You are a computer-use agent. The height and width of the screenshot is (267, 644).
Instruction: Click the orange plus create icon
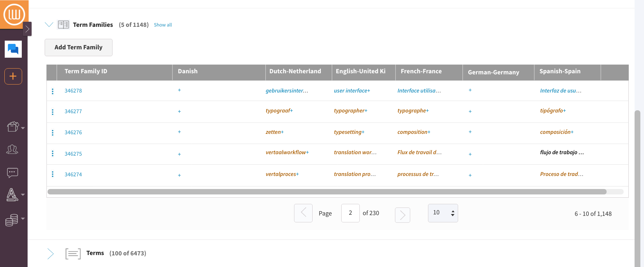[x=13, y=76]
